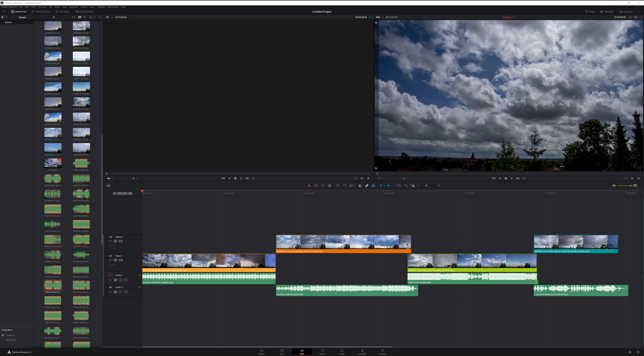Open the Playback menu
The height and width of the screenshot is (356, 644).
(73, 7)
